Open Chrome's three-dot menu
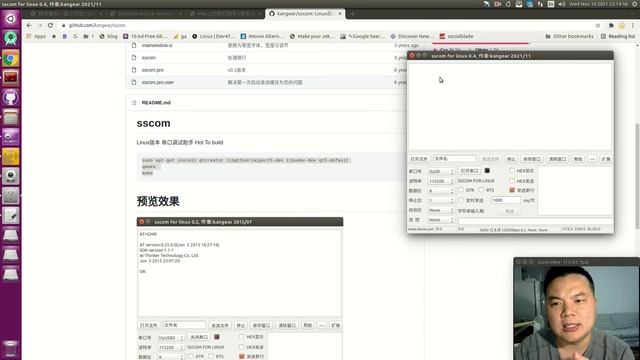 click(x=633, y=25)
